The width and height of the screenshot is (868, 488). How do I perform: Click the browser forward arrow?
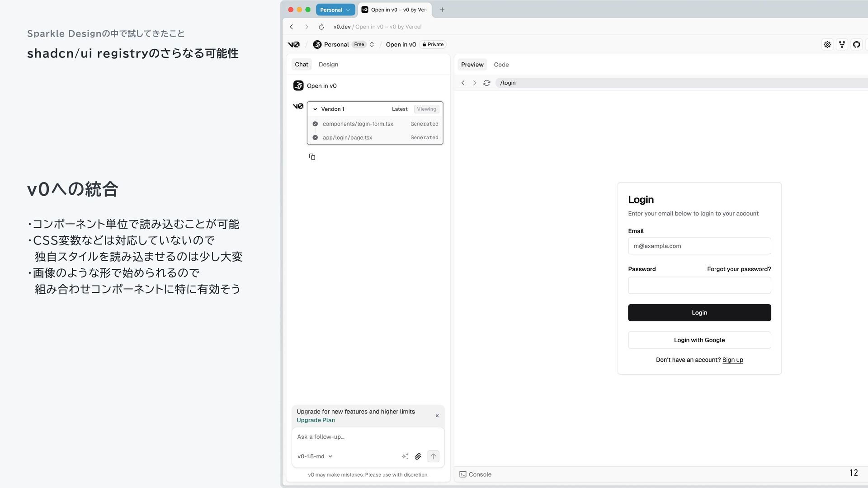click(x=307, y=27)
